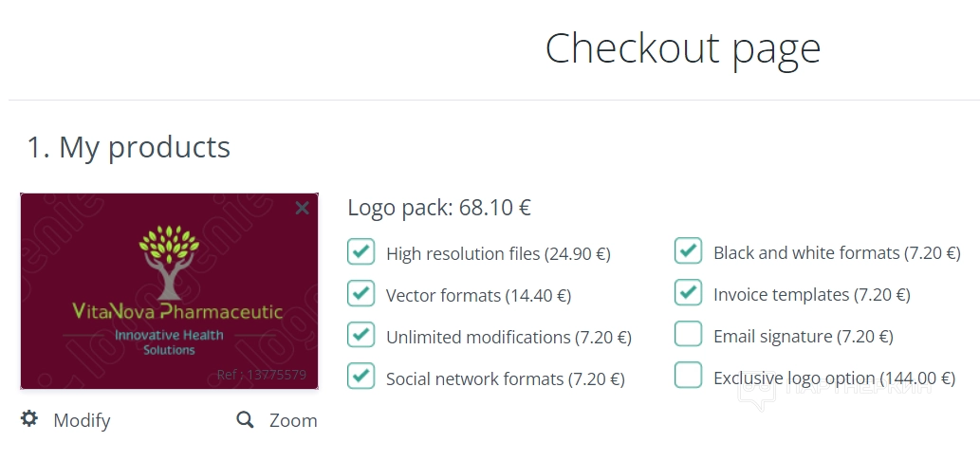Enable Email signature option
The height and width of the screenshot is (461, 980).
click(x=688, y=335)
